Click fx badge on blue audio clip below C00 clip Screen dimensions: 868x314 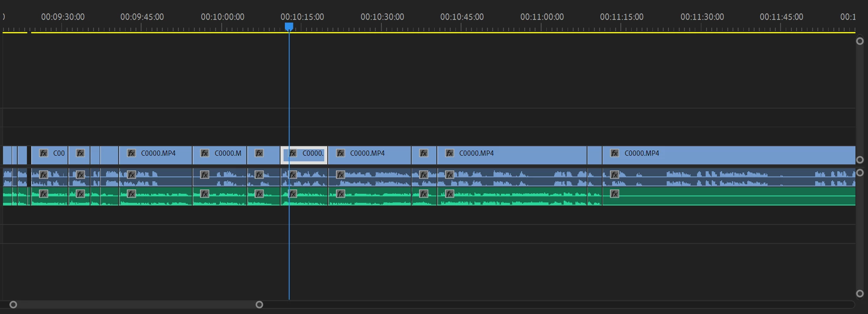point(43,175)
